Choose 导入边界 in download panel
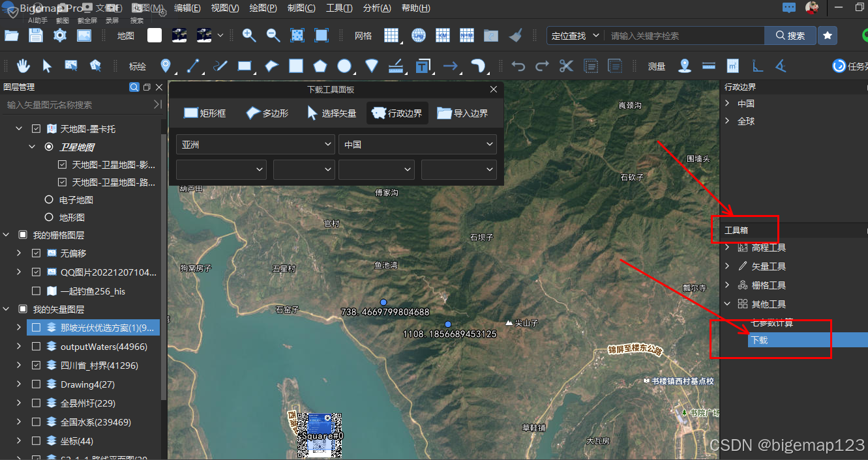Screen dimensions: 868x460 coord(462,113)
